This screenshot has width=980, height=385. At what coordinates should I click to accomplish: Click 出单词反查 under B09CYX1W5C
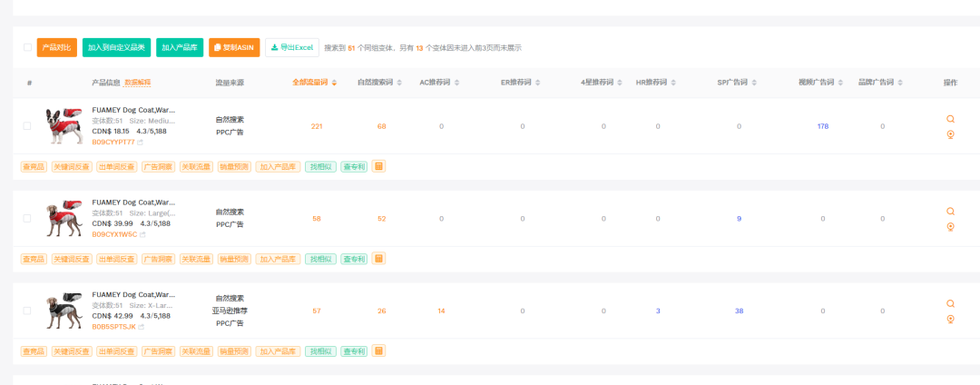pos(117,259)
